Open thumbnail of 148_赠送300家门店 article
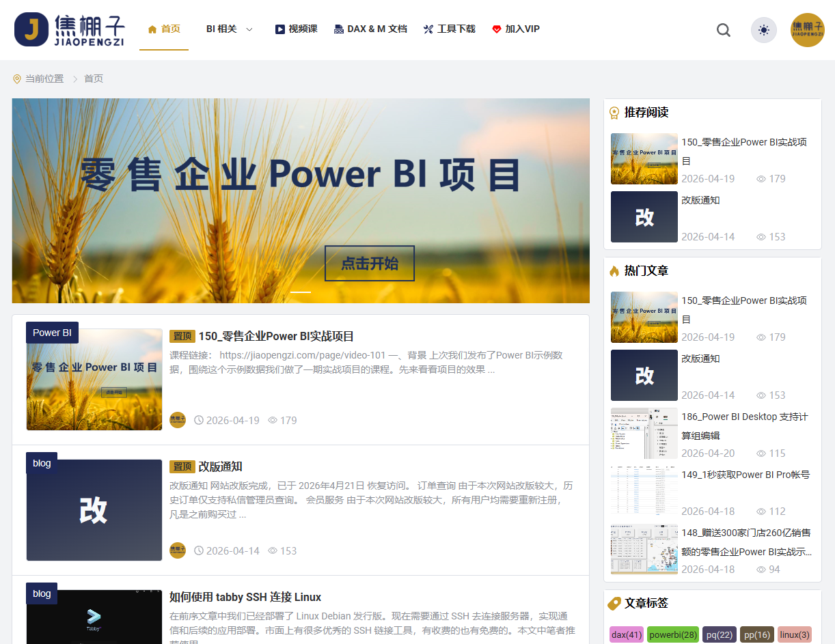 [x=644, y=549]
